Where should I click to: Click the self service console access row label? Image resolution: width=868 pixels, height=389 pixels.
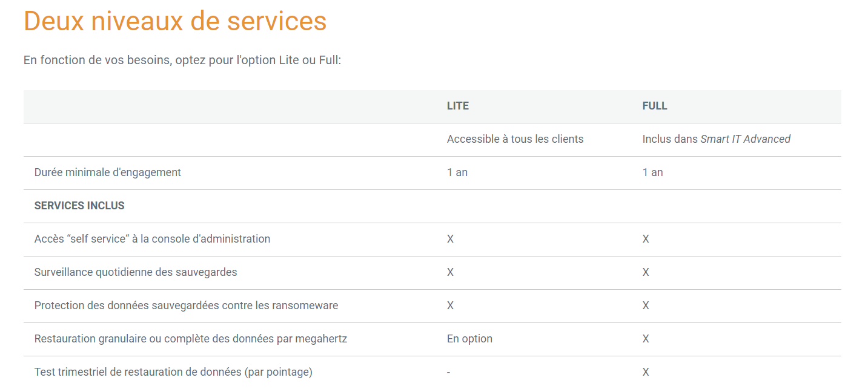[152, 239]
